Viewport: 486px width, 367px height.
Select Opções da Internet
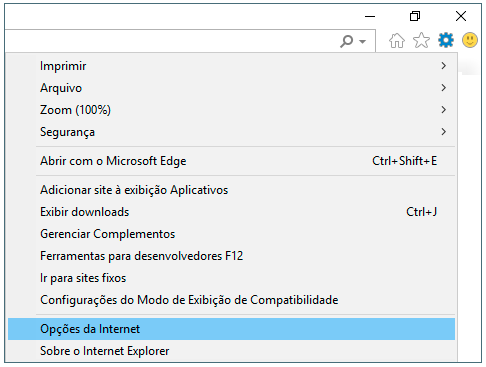coord(231,329)
